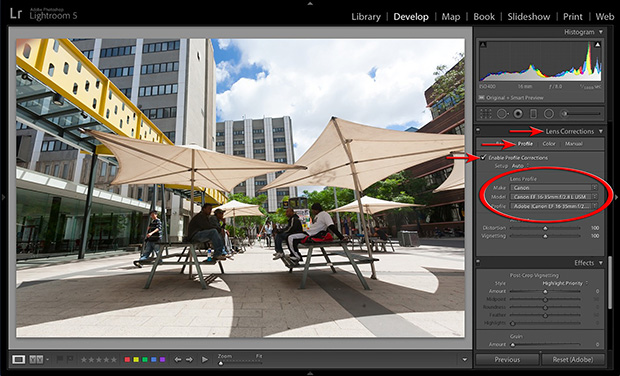The height and width of the screenshot is (376, 620).
Task: Toggle histogram shadow clipping indicator
Action: point(482,45)
